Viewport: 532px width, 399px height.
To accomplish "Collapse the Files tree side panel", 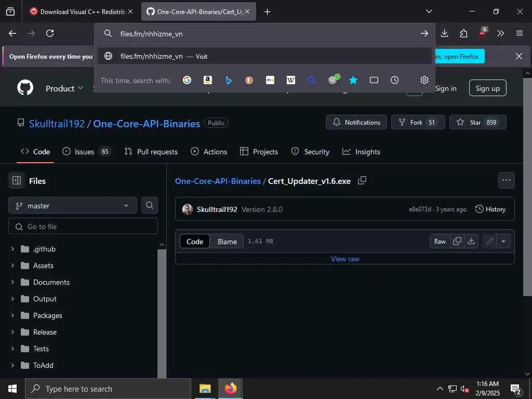I will pyautogui.click(x=17, y=180).
